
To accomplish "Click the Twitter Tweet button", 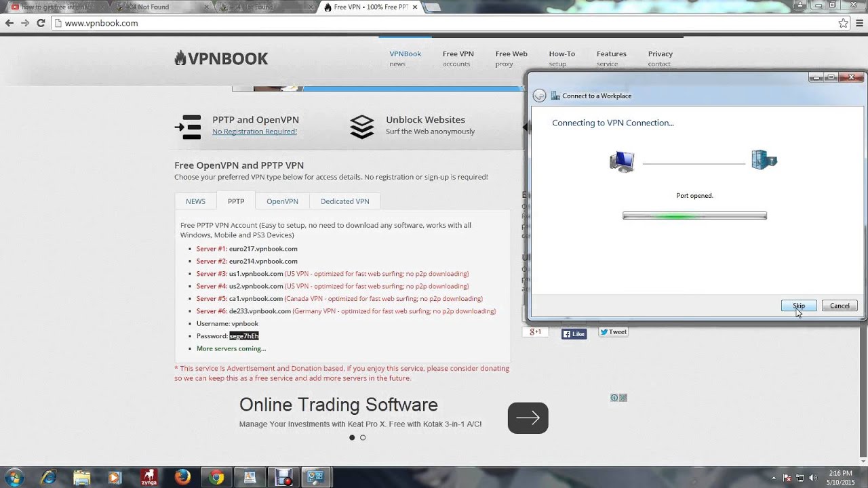I will [x=613, y=332].
